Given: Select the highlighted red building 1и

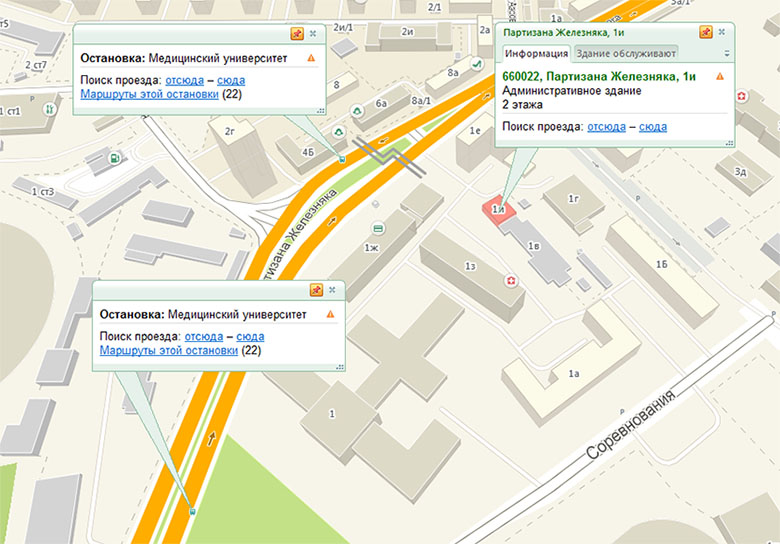Looking at the screenshot, I should click(x=498, y=208).
